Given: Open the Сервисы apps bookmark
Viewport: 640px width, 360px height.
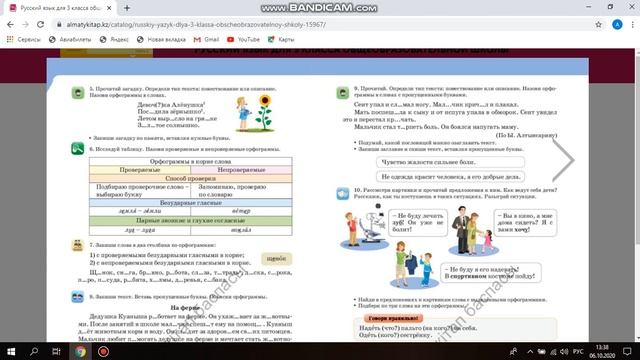Looking at the screenshot, I should pyautogui.click(x=24, y=40).
